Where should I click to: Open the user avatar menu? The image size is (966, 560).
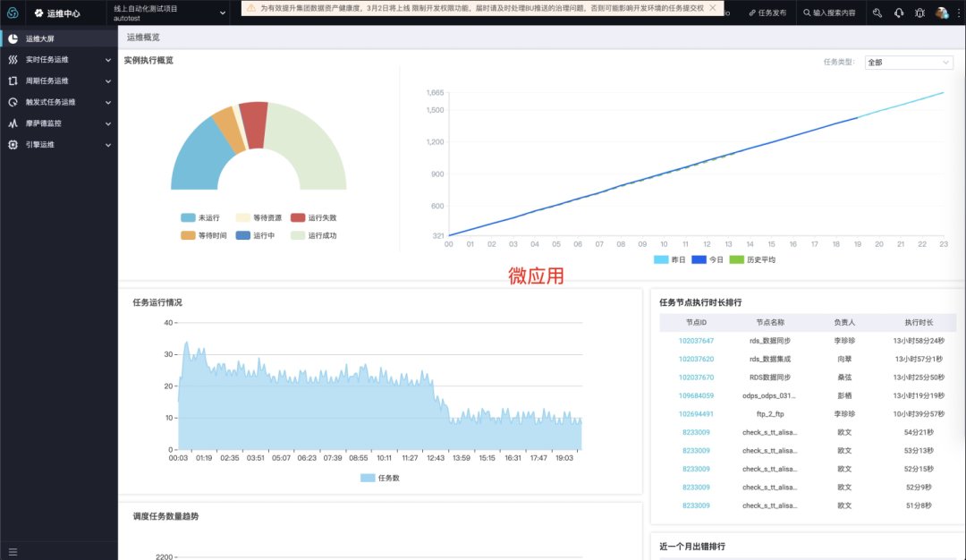click(x=941, y=13)
